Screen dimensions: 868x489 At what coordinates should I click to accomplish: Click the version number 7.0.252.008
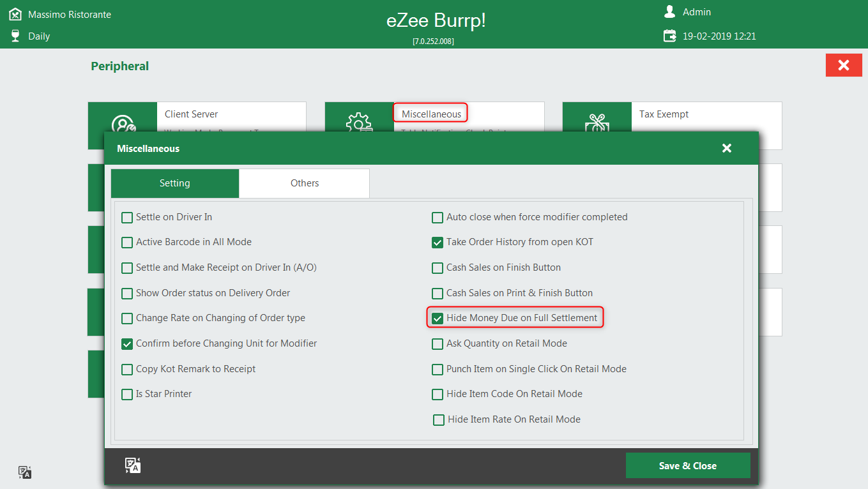pos(434,41)
